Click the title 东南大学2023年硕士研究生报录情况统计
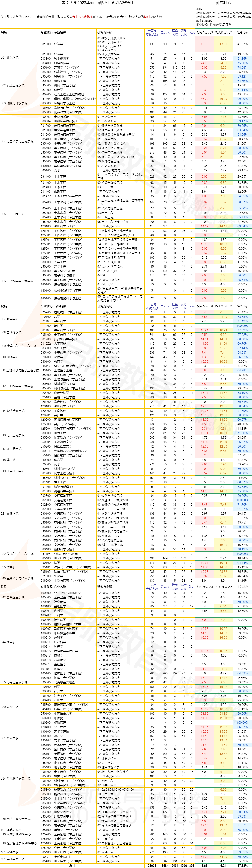Image resolution: width=252 pixels, height=868 pixels. pos(98,3)
